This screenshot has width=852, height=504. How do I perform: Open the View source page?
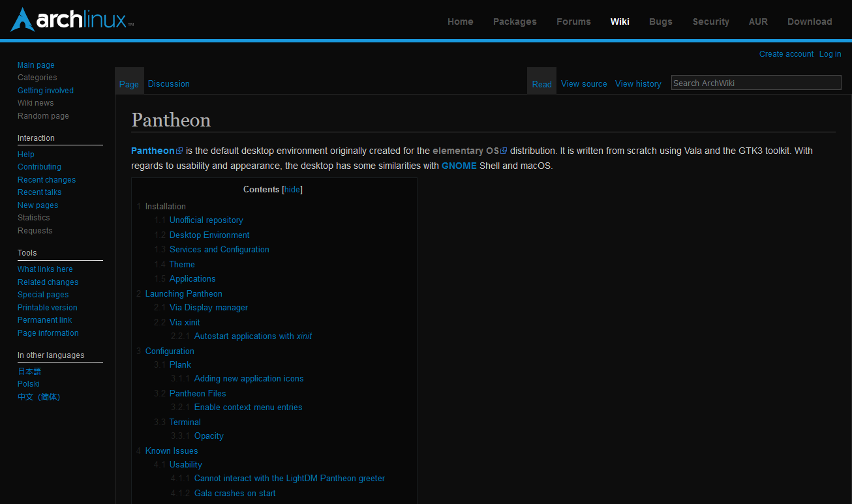pos(583,83)
